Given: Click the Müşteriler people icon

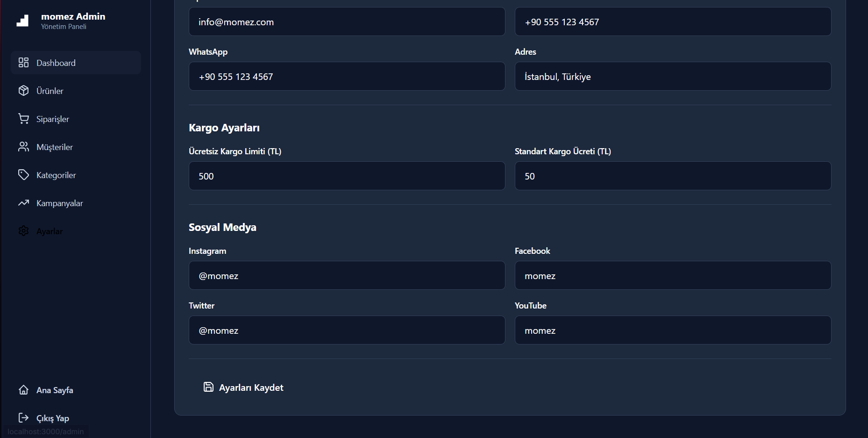Looking at the screenshot, I should [x=23, y=147].
